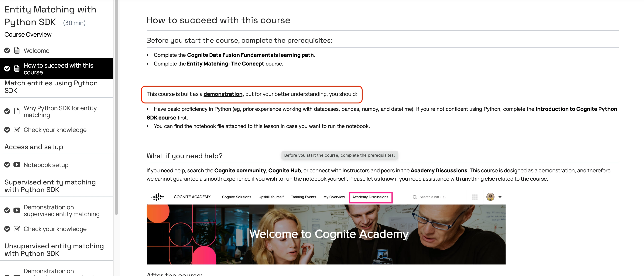Click the completion checkmark beside Welcome
This screenshot has width=644, height=276.
[x=7, y=50]
